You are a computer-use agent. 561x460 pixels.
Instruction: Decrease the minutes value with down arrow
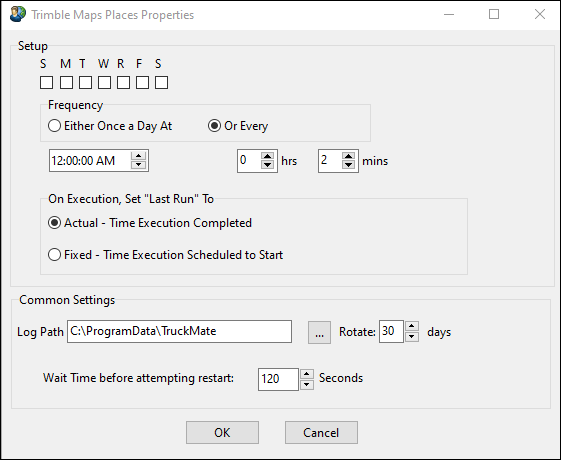tap(348, 165)
